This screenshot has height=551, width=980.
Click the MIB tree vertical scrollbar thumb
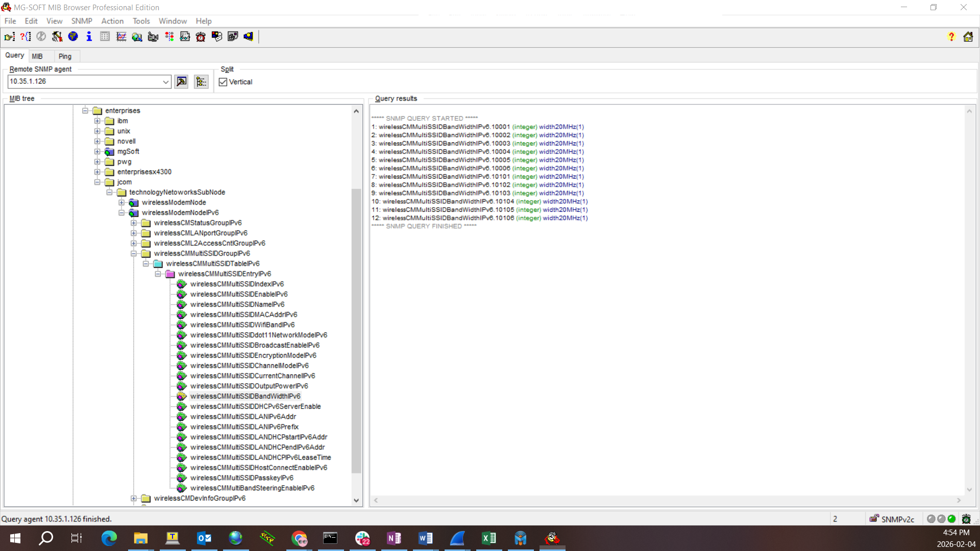[x=356, y=332]
